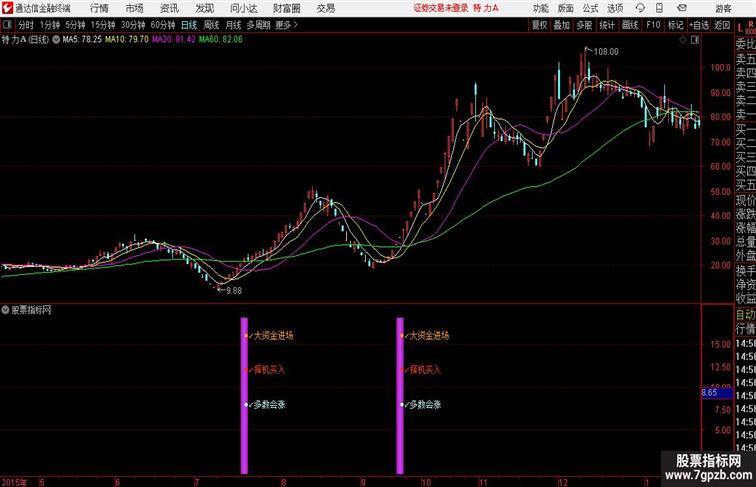Switch to 15分钟 chart period
Screen dimensions: 756x487
(103, 25)
